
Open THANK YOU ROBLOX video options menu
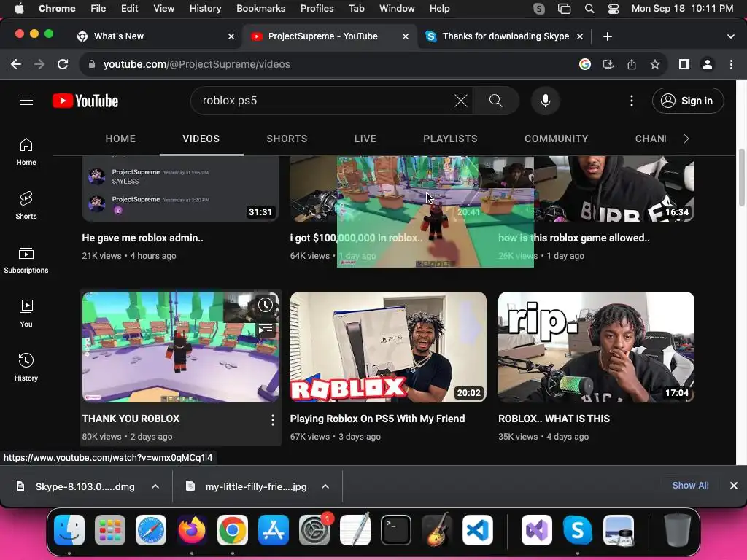(273, 419)
